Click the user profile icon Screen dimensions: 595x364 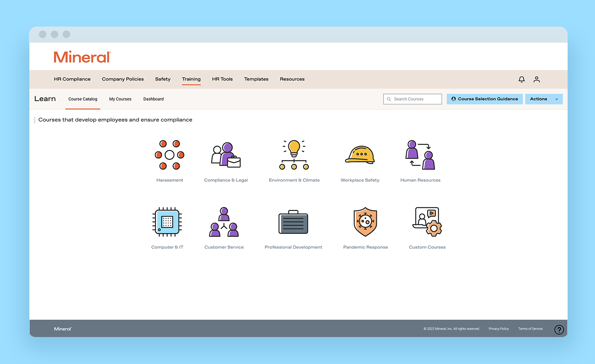(x=537, y=79)
